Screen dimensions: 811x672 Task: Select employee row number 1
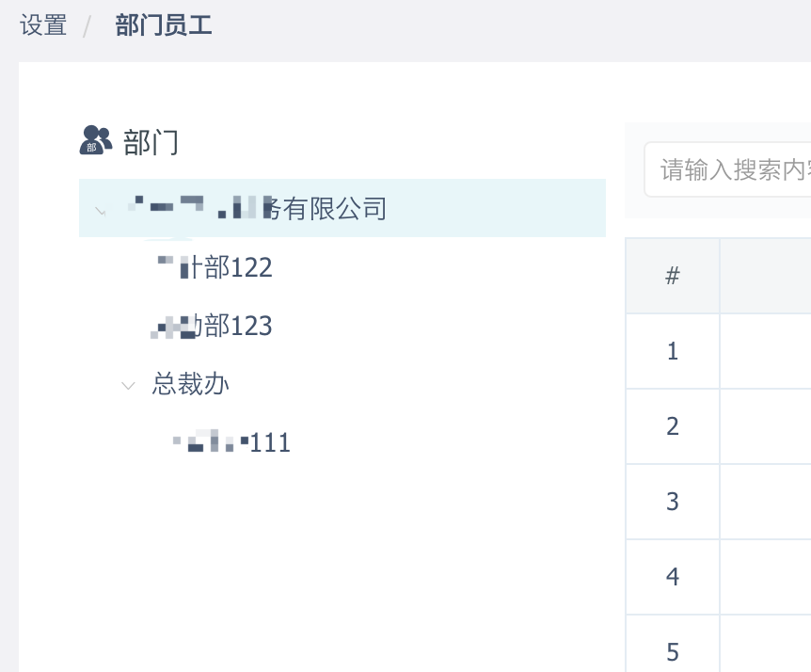(672, 350)
